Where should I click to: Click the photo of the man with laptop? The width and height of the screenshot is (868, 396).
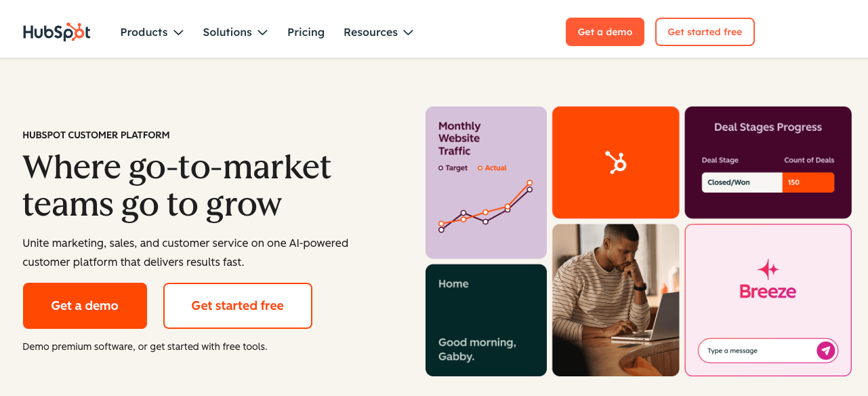click(x=615, y=300)
